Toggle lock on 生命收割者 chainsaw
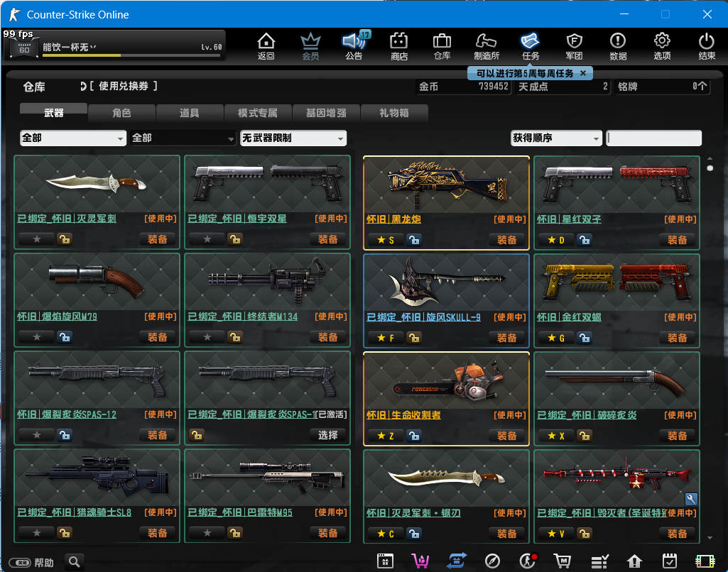 (x=414, y=436)
